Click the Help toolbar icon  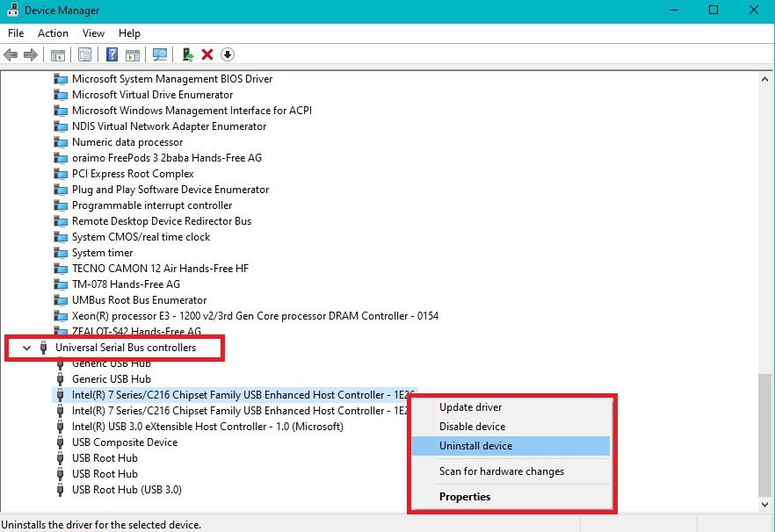tap(112, 54)
